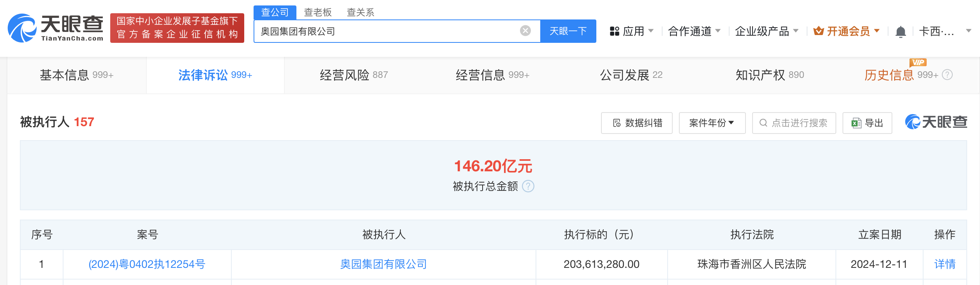Open the 企业级产品 dropdown
980x285 pixels.
pos(766,31)
